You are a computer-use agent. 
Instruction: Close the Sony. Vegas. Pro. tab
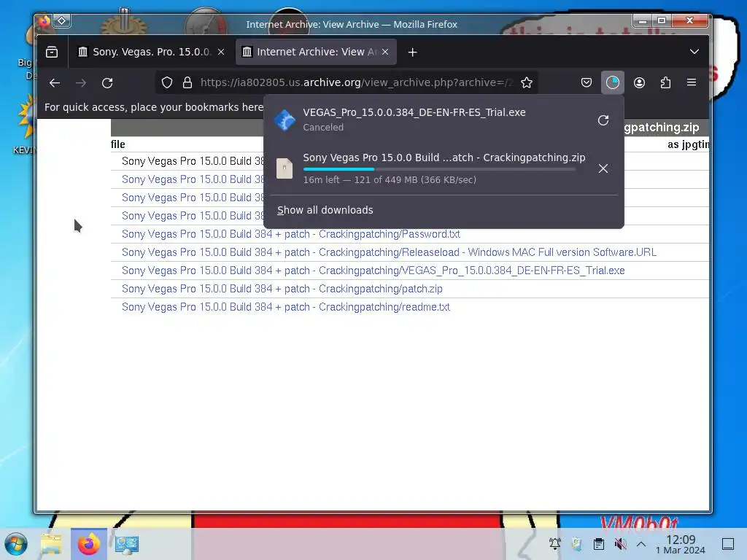(x=221, y=52)
